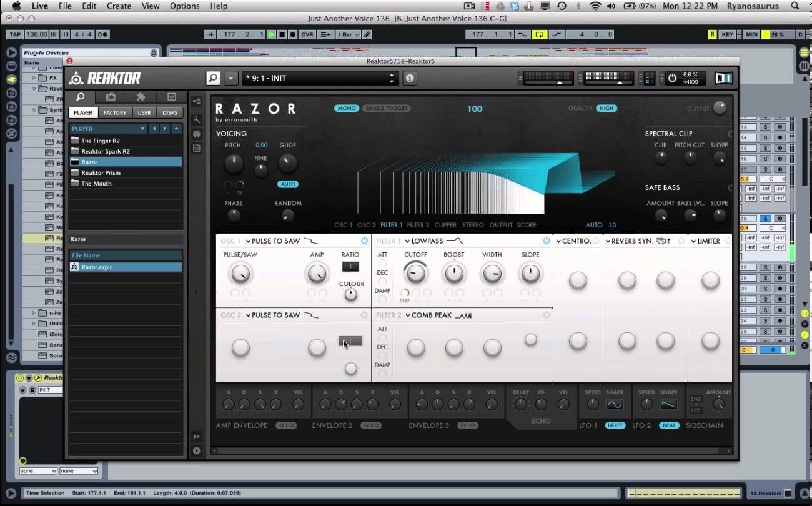Open the snapshot menu arrow beside search
812x506 pixels.
pyautogui.click(x=231, y=78)
